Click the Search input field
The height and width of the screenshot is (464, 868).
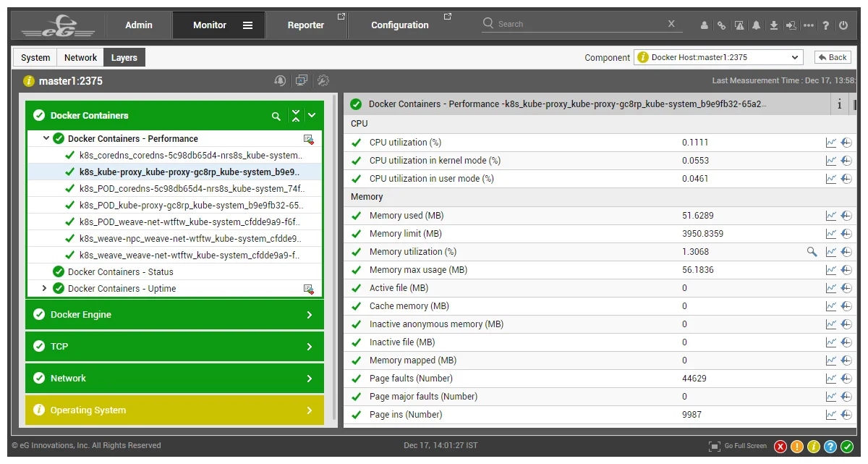(x=581, y=24)
